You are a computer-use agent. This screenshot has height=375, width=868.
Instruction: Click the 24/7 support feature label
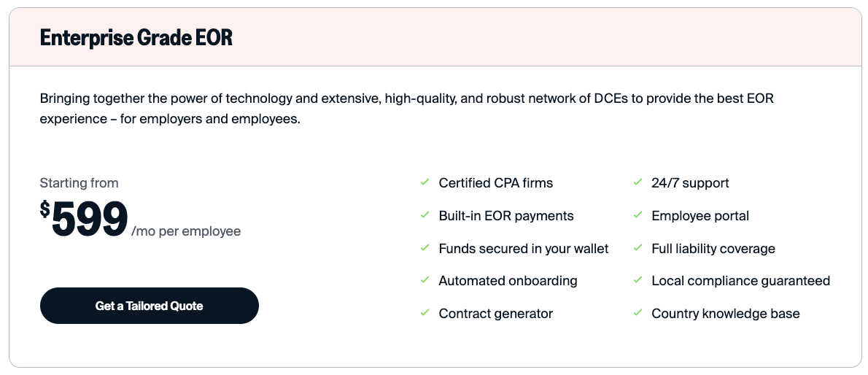(x=690, y=183)
